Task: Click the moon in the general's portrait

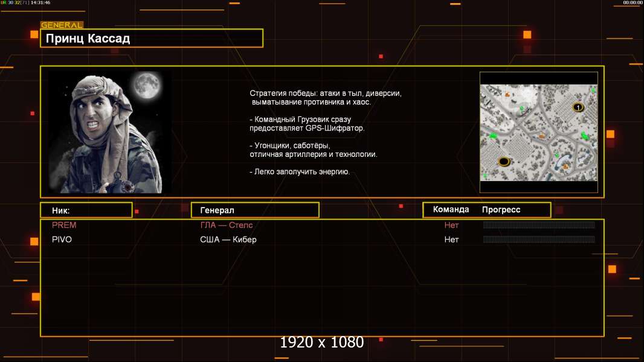Action: pyautogui.click(x=145, y=86)
